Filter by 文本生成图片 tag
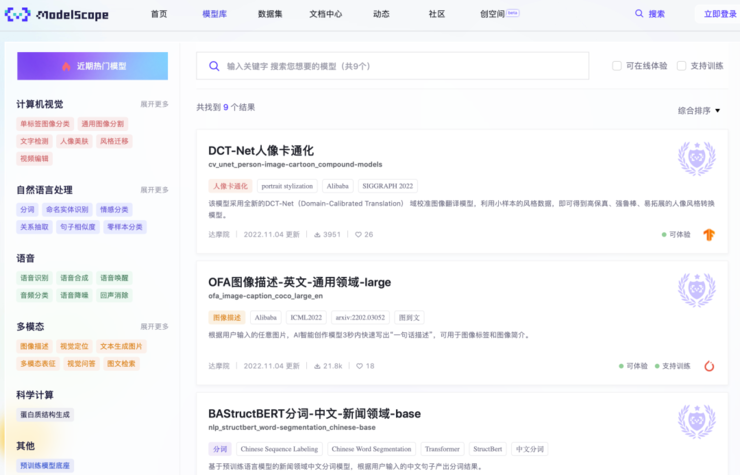This screenshot has height=475, width=740. (121, 347)
